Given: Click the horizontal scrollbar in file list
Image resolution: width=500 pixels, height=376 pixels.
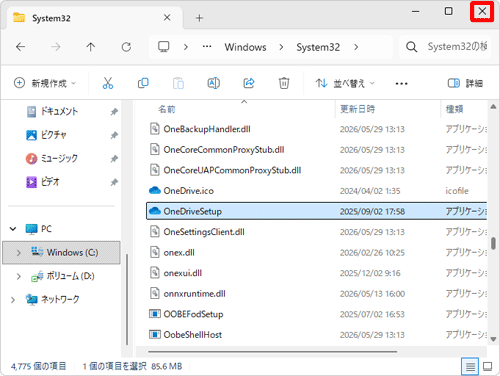Looking at the screenshot, I should click(x=273, y=351).
